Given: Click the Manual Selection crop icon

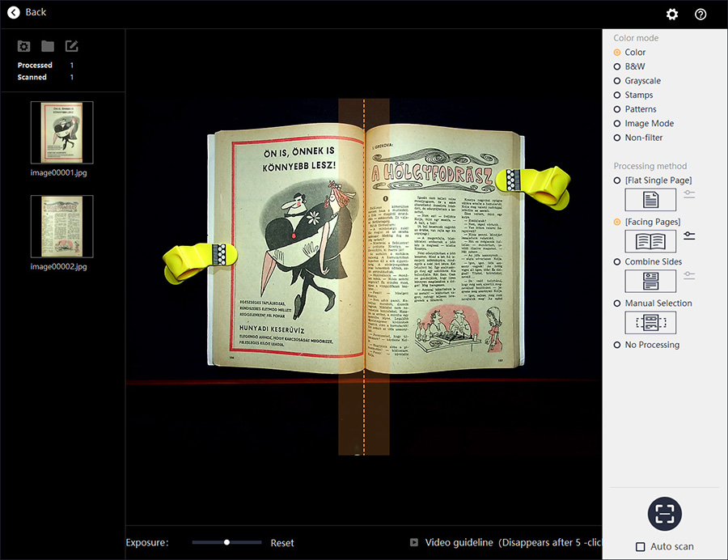Looking at the screenshot, I should [650, 323].
